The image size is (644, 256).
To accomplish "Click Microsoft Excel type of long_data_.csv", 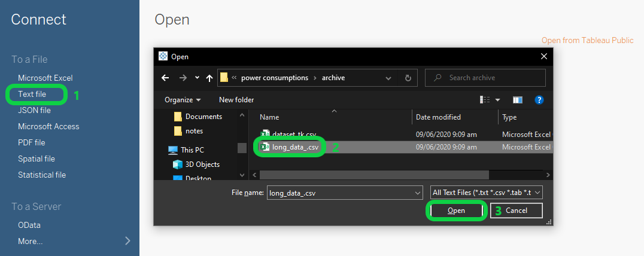I will pyautogui.click(x=527, y=147).
